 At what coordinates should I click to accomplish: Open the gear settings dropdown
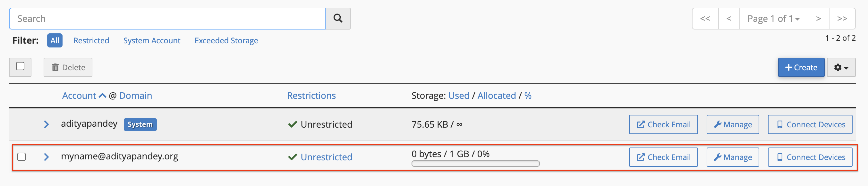pos(841,67)
